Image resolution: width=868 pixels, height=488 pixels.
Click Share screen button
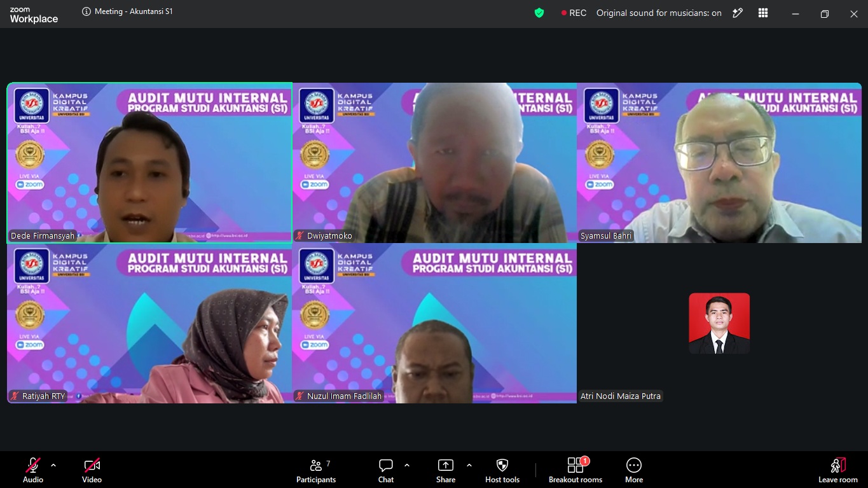(446, 470)
